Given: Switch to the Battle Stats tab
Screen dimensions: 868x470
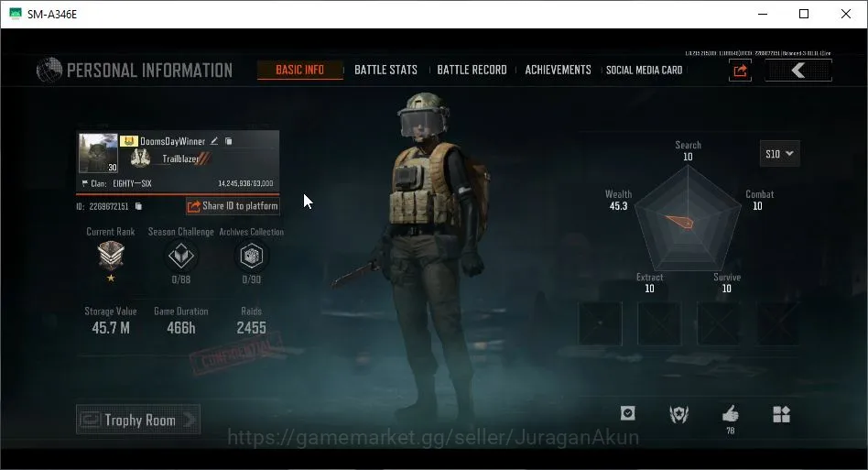Looking at the screenshot, I should pyautogui.click(x=385, y=70).
